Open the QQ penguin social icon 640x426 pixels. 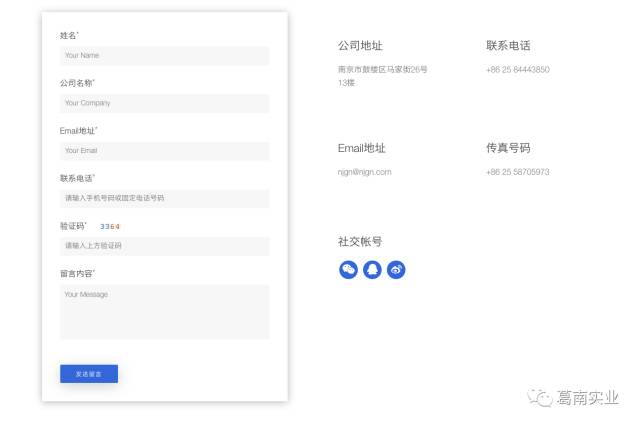point(372,270)
